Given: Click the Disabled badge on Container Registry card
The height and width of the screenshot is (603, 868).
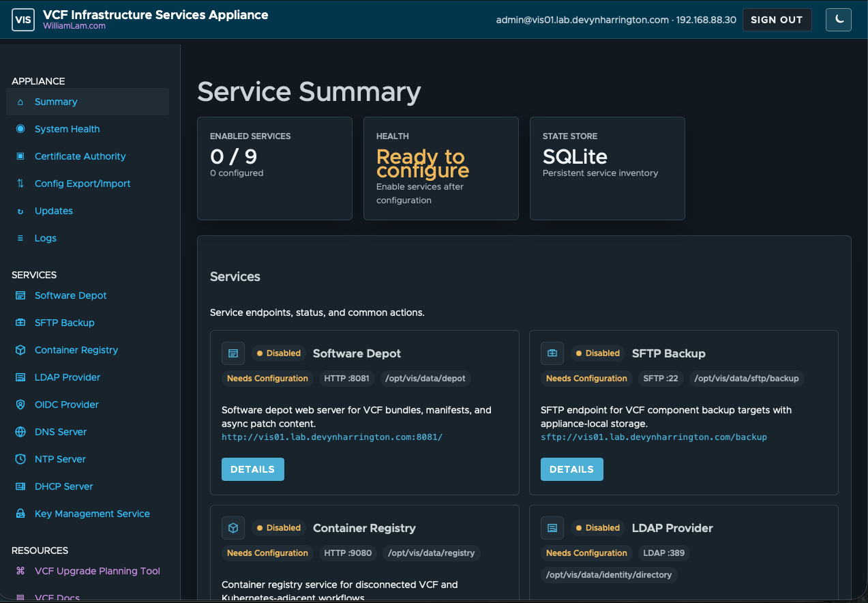Looking at the screenshot, I should (279, 528).
